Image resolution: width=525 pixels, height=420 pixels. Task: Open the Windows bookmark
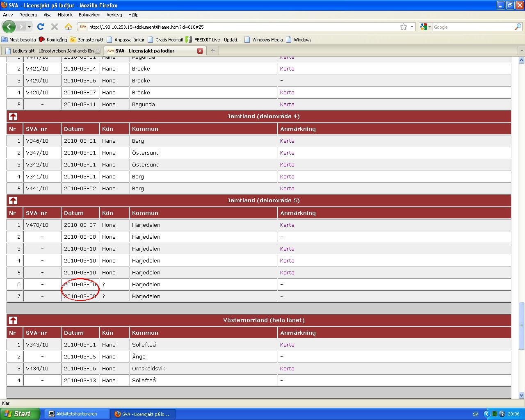[x=299, y=40]
